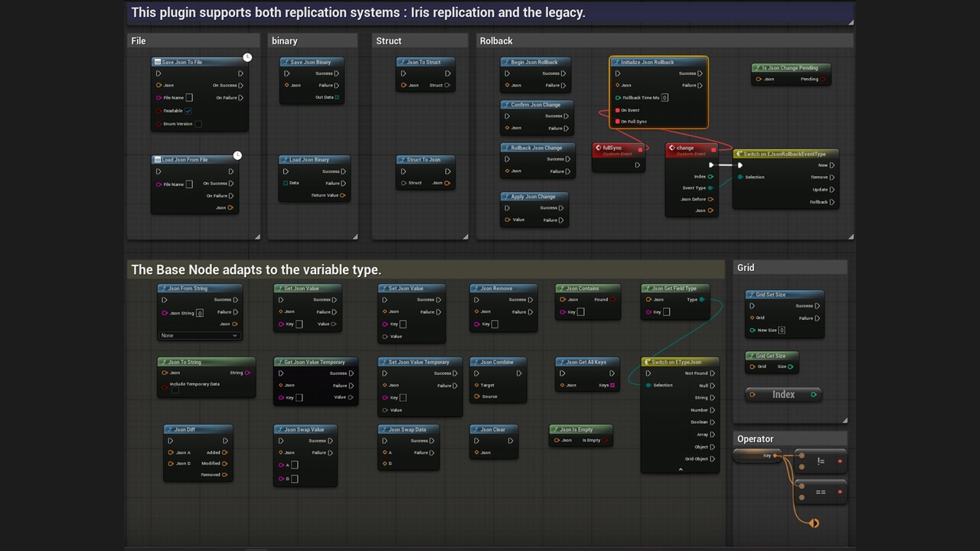This screenshot has height=551, width=980.
Task: Click Out Data pin on Save Json Binary
Action: pyautogui.click(x=337, y=97)
